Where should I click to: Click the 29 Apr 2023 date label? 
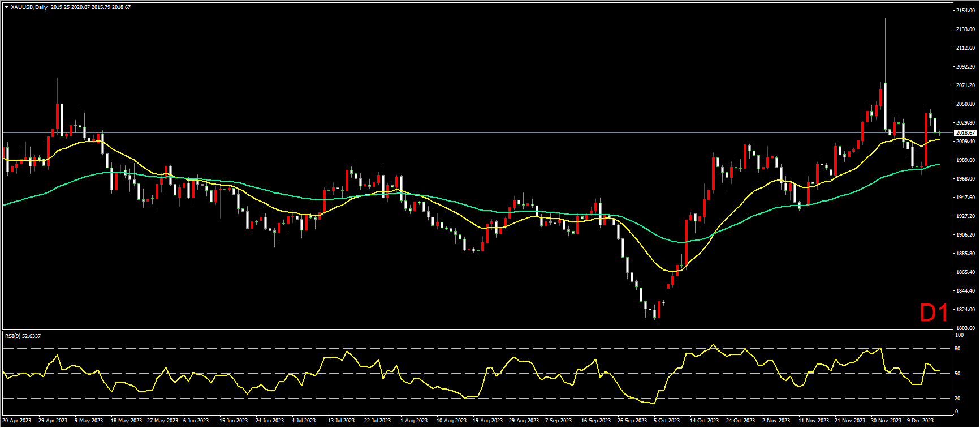[x=53, y=421]
